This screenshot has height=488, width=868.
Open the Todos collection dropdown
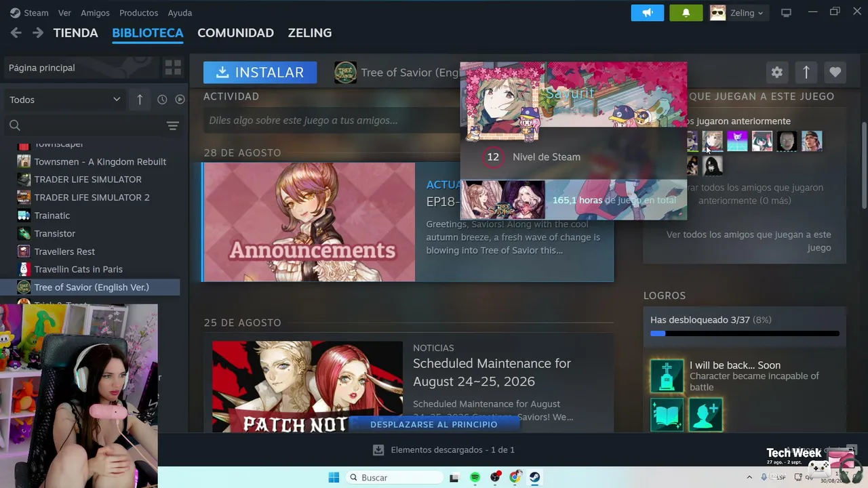point(64,100)
